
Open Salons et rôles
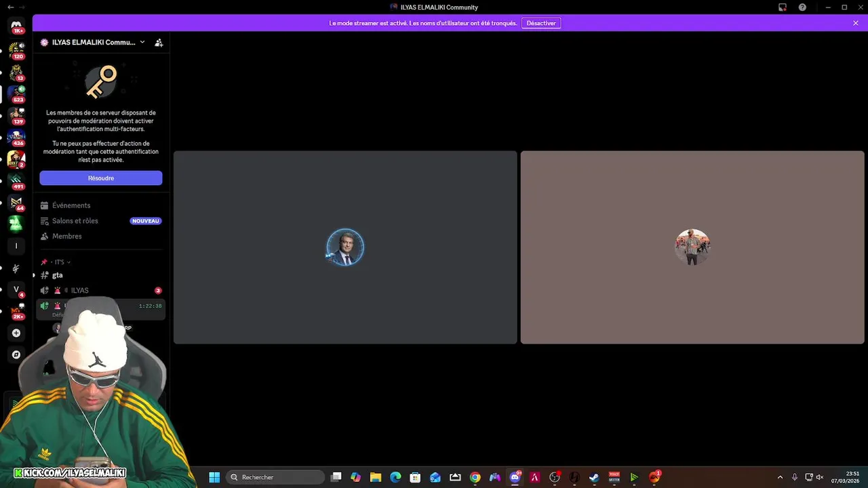point(100,221)
